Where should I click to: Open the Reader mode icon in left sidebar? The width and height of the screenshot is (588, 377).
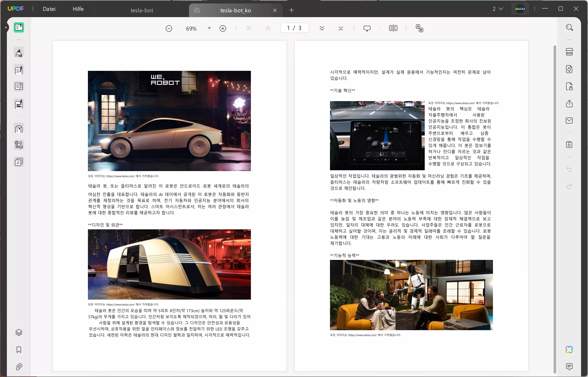coord(19,27)
